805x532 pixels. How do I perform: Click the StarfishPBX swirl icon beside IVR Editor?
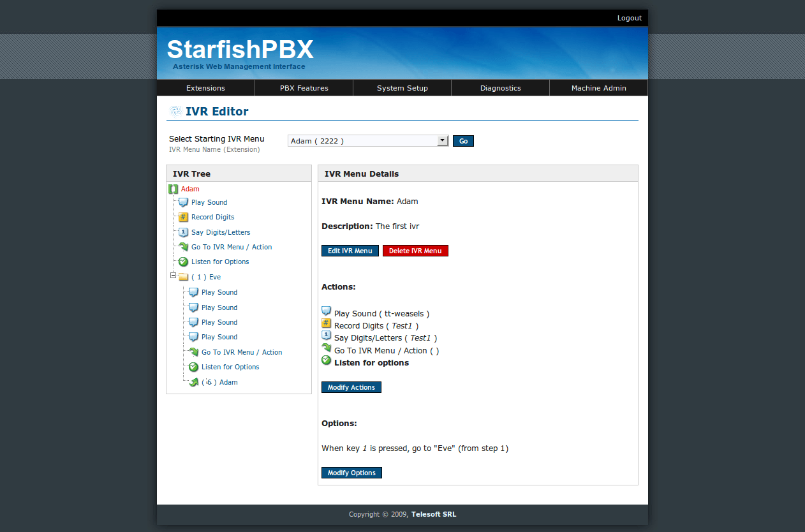175,112
